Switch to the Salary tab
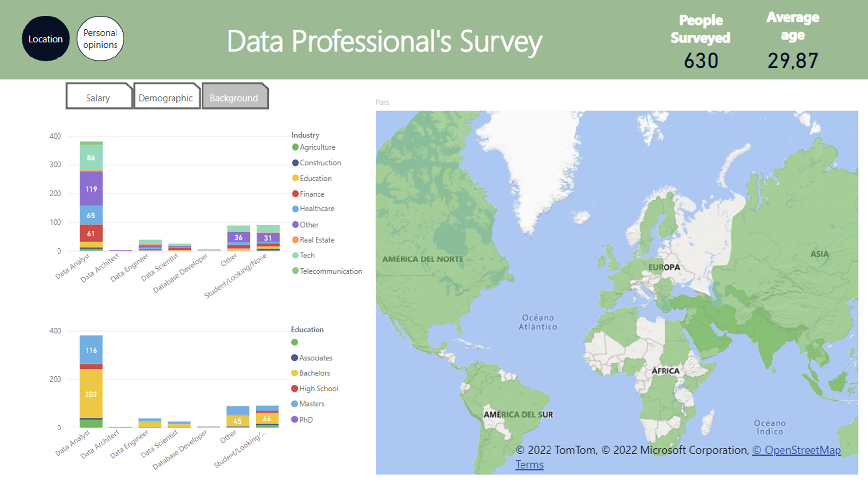 point(98,97)
